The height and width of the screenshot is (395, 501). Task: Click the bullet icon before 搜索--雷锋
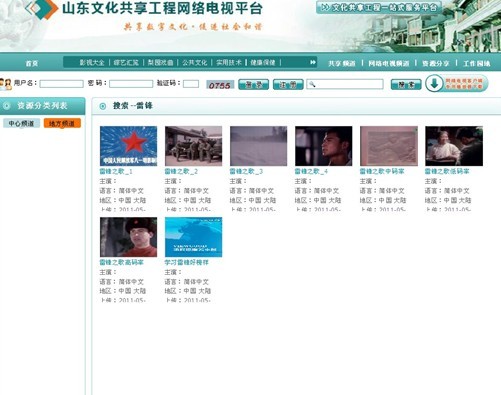pos(103,106)
